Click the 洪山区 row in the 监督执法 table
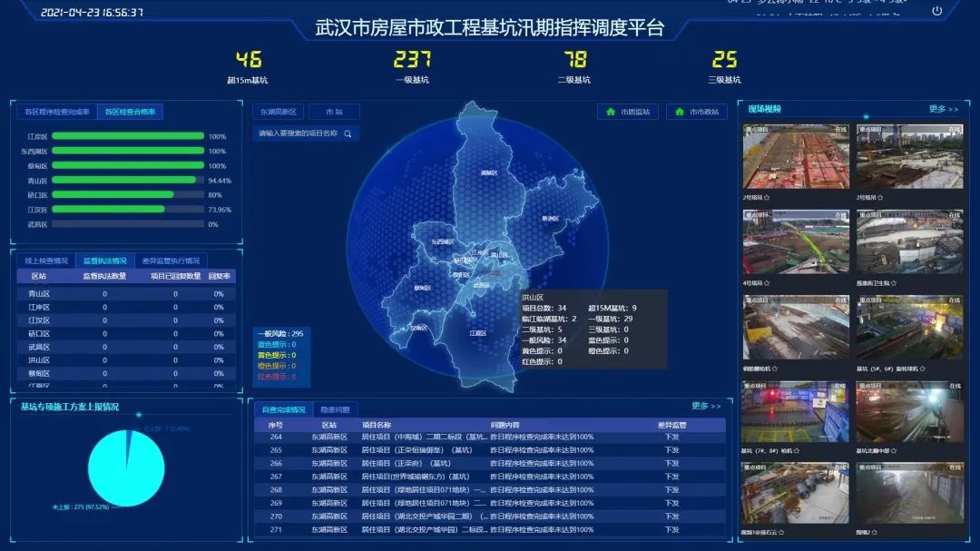Viewport: 980px width, 551px height. pyautogui.click(x=126, y=360)
